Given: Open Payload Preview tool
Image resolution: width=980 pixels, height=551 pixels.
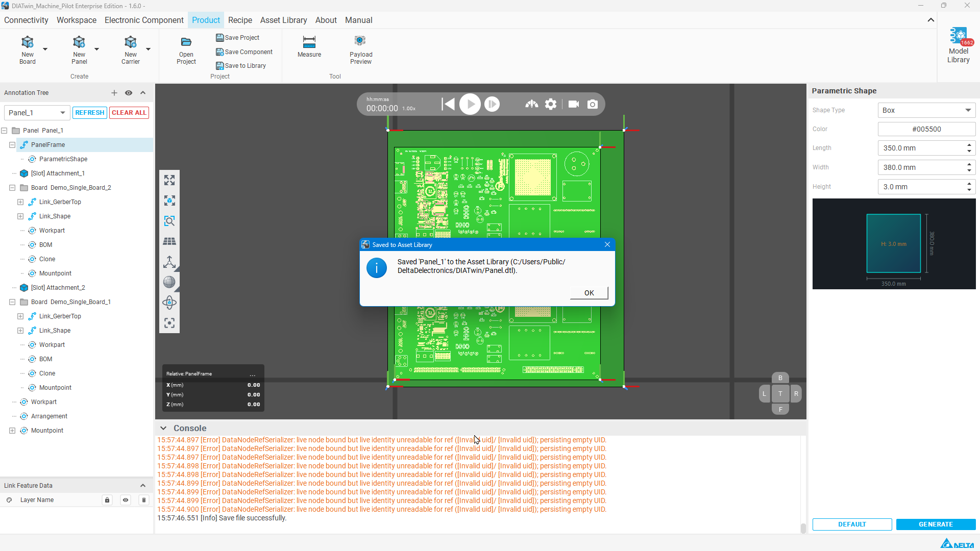Looking at the screenshot, I should (361, 50).
